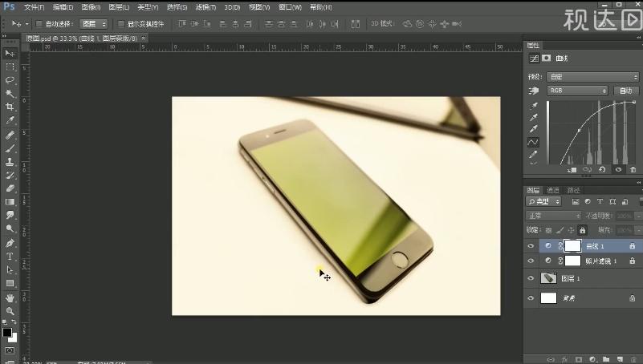Viewport: 643px width, 364px height.
Task: Toggle Show Transform Controls checkbox
Action: [x=120, y=24]
